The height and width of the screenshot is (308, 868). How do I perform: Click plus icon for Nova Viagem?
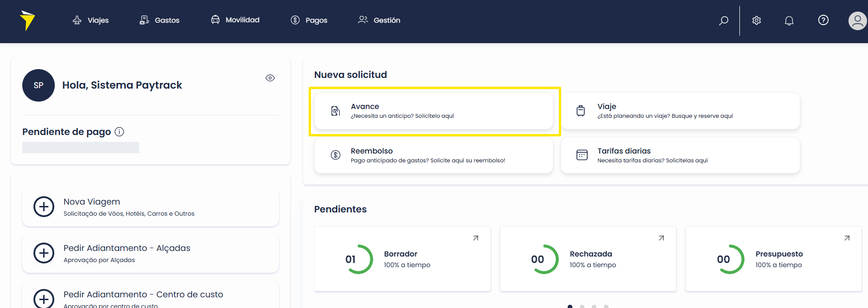coord(44,207)
